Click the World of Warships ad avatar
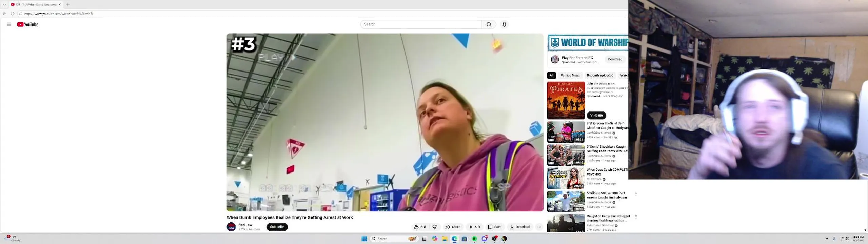 point(555,60)
